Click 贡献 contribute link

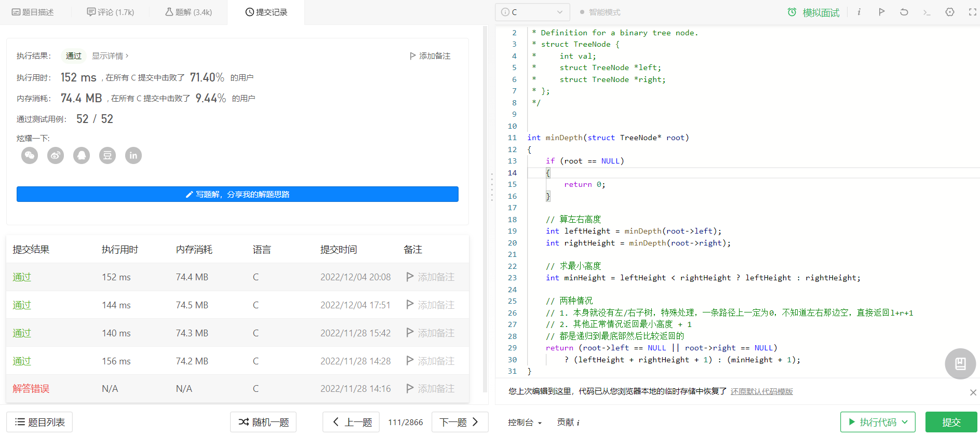click(x=568, y=423)
